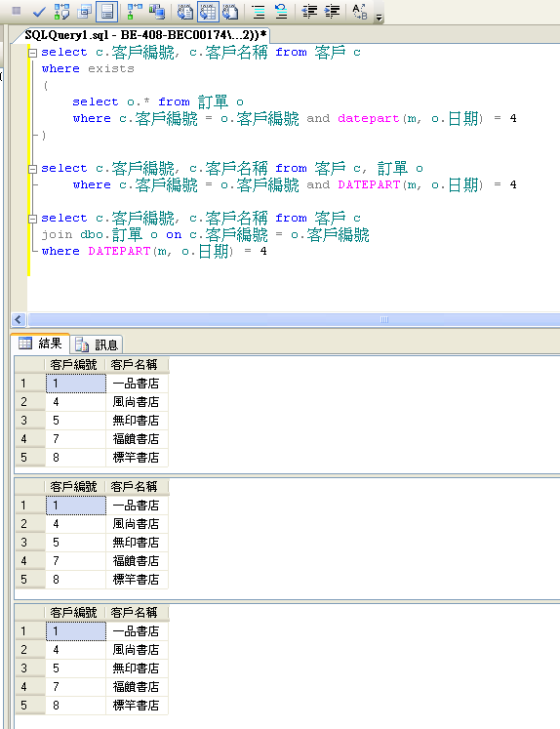This screenshot has height=729, width=560.
Task: Decrease indent of selected lines
Action: [x=309, y=11]
